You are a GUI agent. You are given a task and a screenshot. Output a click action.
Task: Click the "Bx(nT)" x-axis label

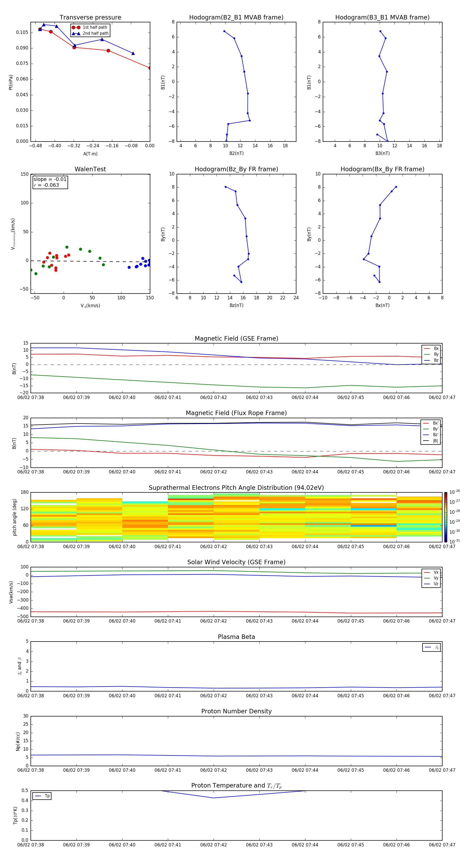pos(382,305)
